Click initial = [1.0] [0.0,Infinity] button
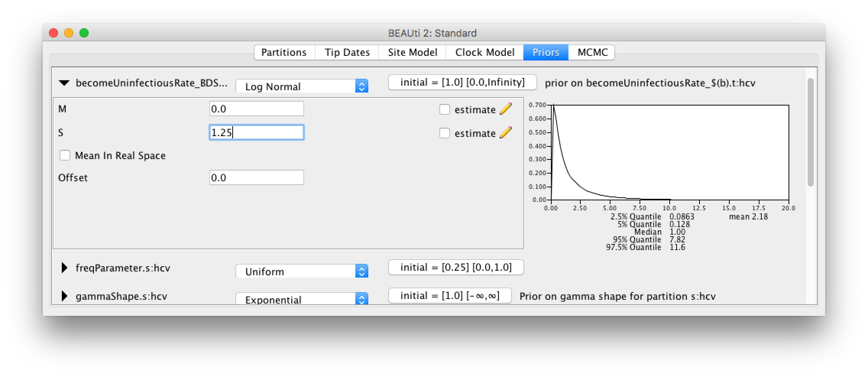 [x=462, y=82]
